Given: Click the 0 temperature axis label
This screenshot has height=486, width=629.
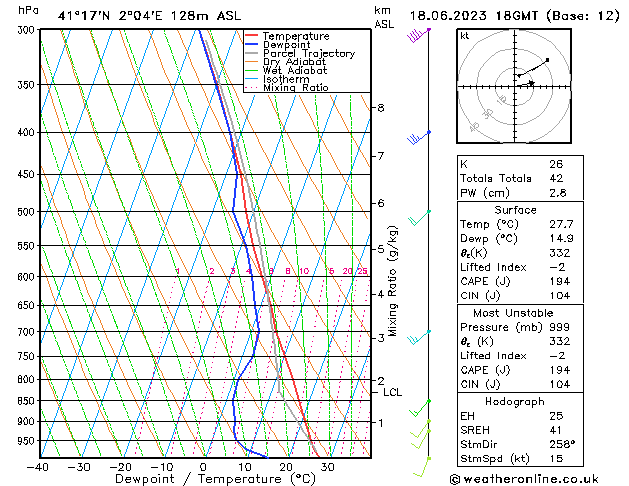Looking at the screenshot, I should click(203, 467).
